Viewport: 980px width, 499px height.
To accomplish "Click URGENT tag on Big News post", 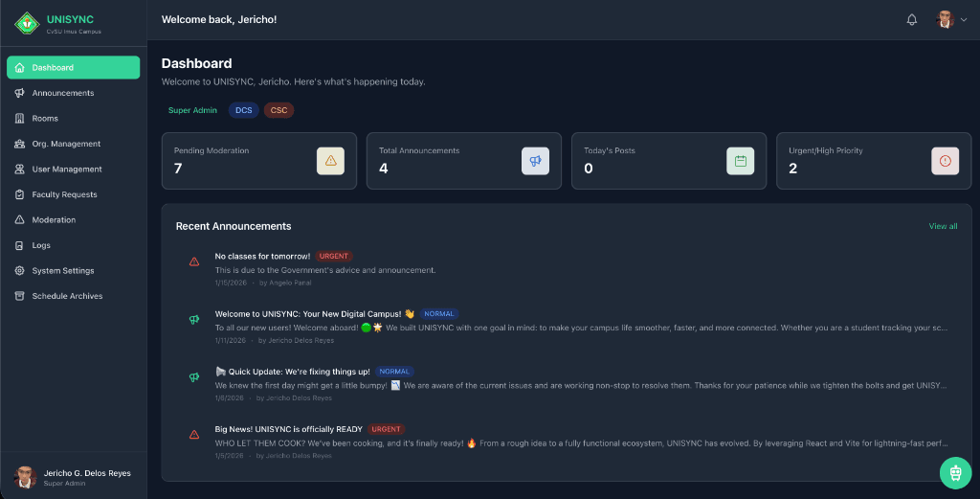I will (x=386, y=429).
